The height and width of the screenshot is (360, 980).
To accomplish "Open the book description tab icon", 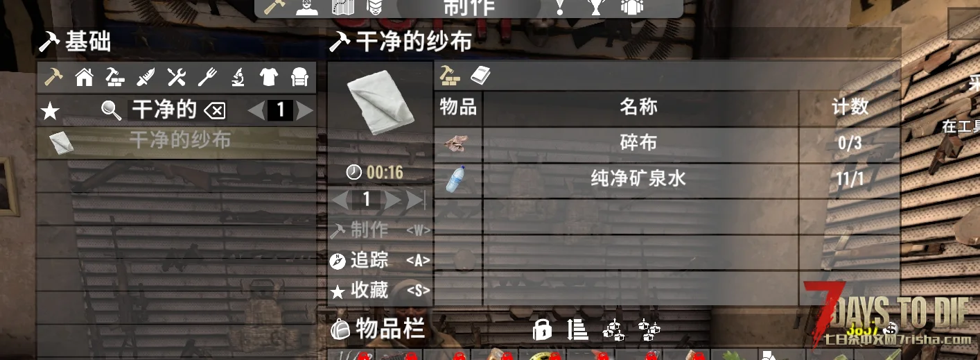I will pyautogui.click(x=480, y=76).
